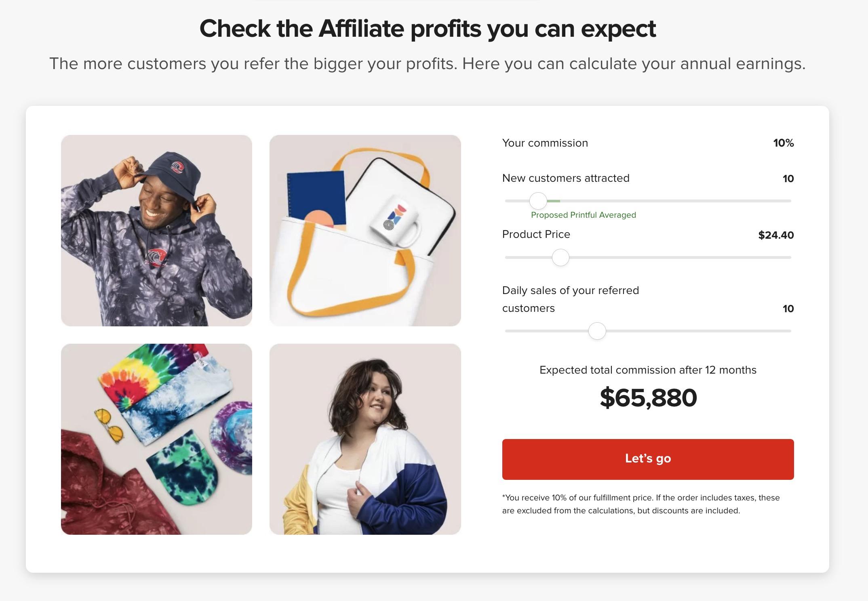Click the $24.40 product price value
868x601 pixels.
[x=776, y=235]
